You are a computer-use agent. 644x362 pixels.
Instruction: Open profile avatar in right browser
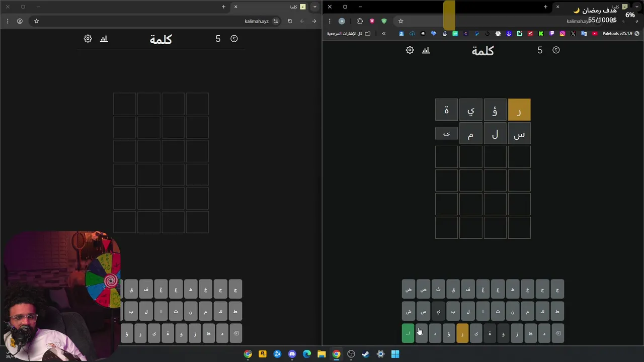[342, 21]
